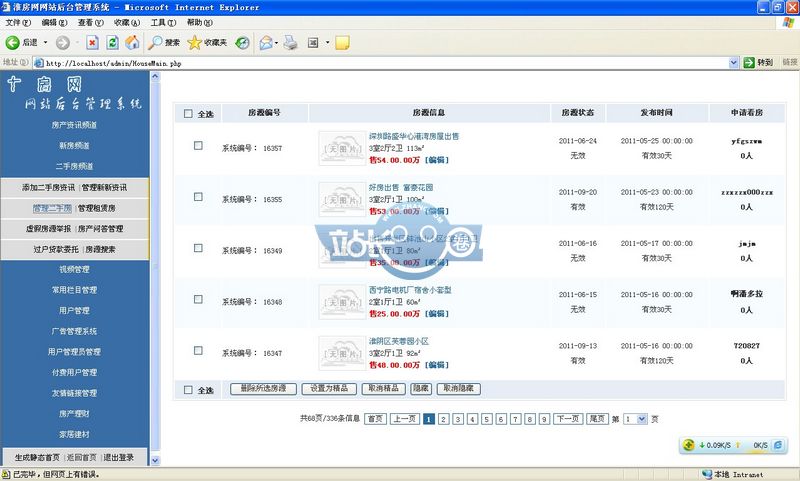This screenshot has height=481, width=800.
Task: Click the IE Back arrow icon
Action: [12, 43]
